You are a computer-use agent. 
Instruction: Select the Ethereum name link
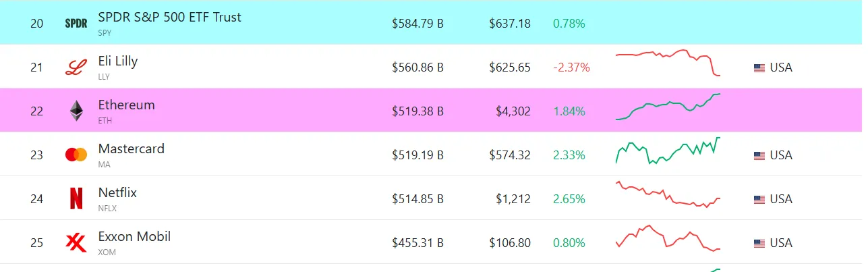(x=127, y=105)
